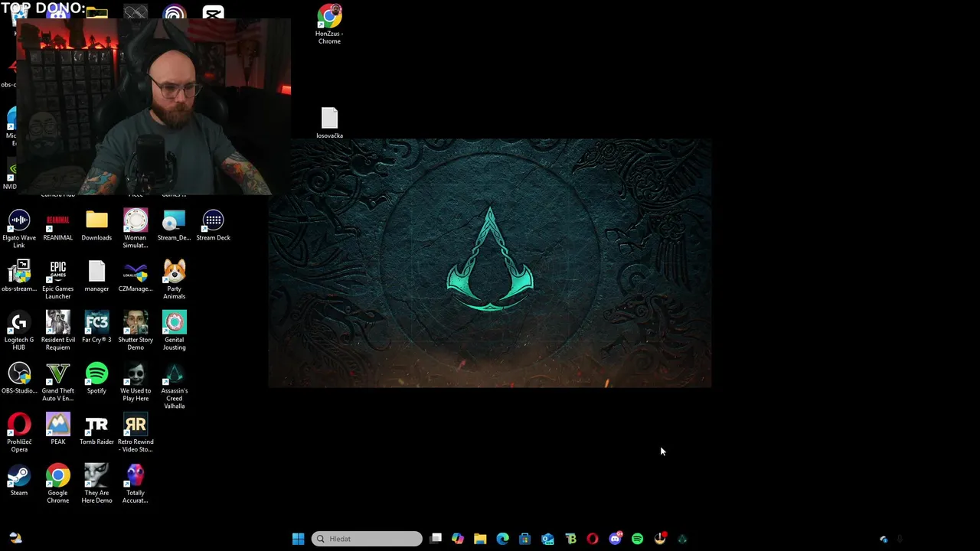Launch Grand Theft Auto V from the desktop
The width and height of the screenshot is (980, 551).
tap(58, 382)
